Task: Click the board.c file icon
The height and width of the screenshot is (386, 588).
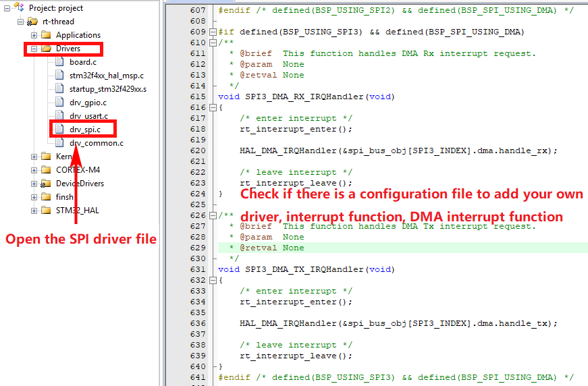Action: point(59,62)
